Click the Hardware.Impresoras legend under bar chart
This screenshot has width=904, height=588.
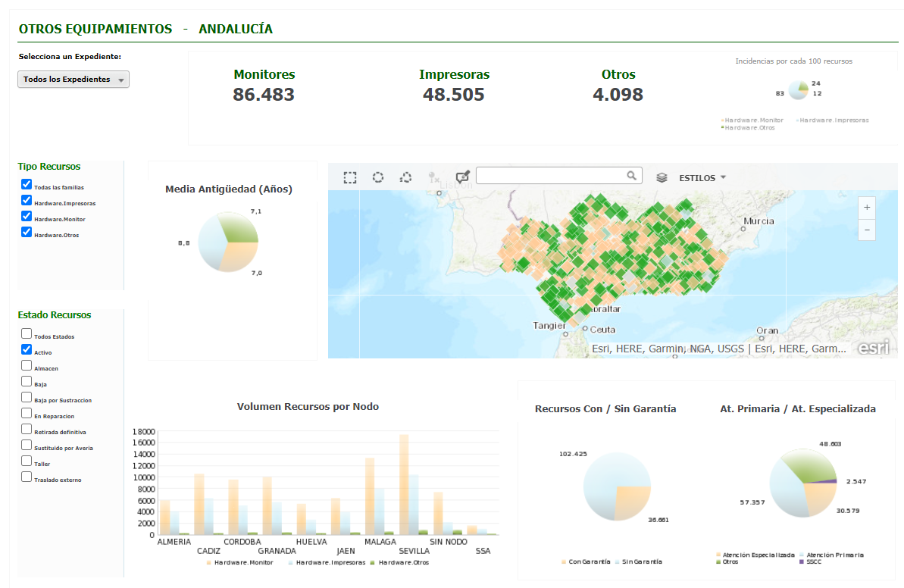(327, 563)
